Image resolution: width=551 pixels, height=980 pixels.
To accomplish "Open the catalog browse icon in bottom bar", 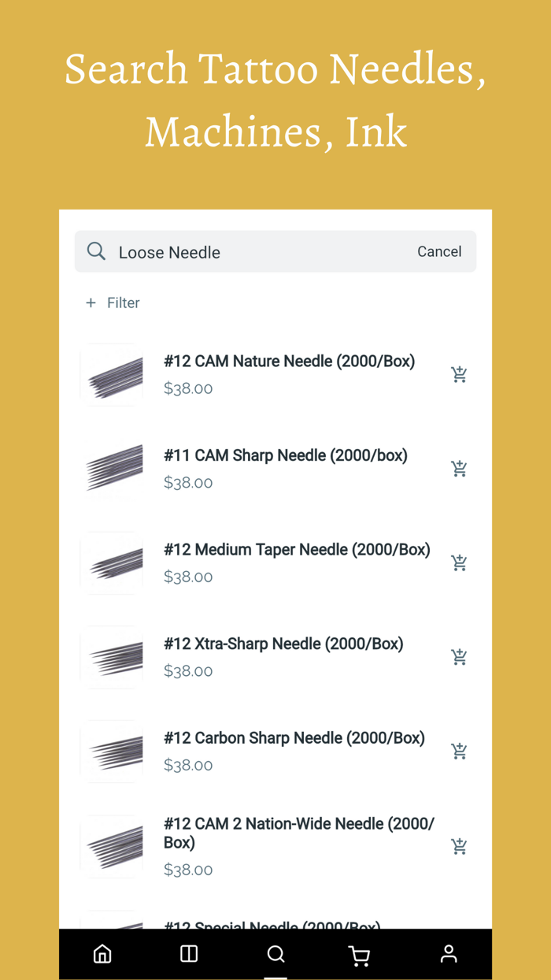I will tap(188, 954).
